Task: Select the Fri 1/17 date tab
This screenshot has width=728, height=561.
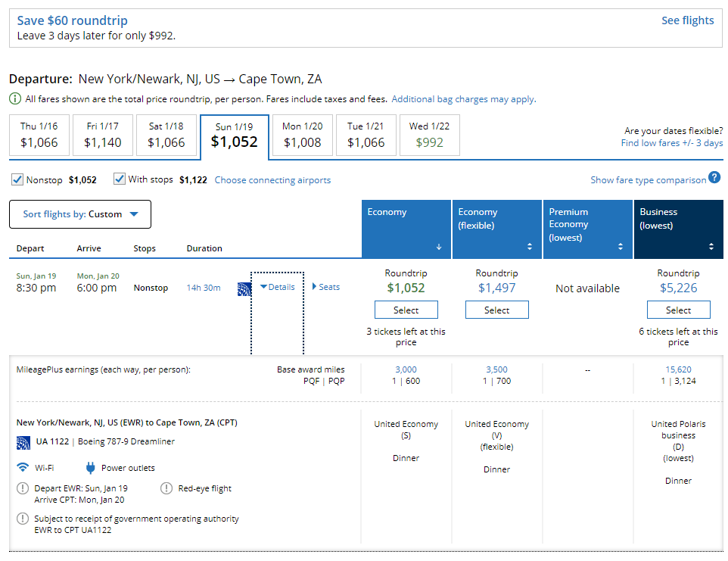Action: [103, 135]
